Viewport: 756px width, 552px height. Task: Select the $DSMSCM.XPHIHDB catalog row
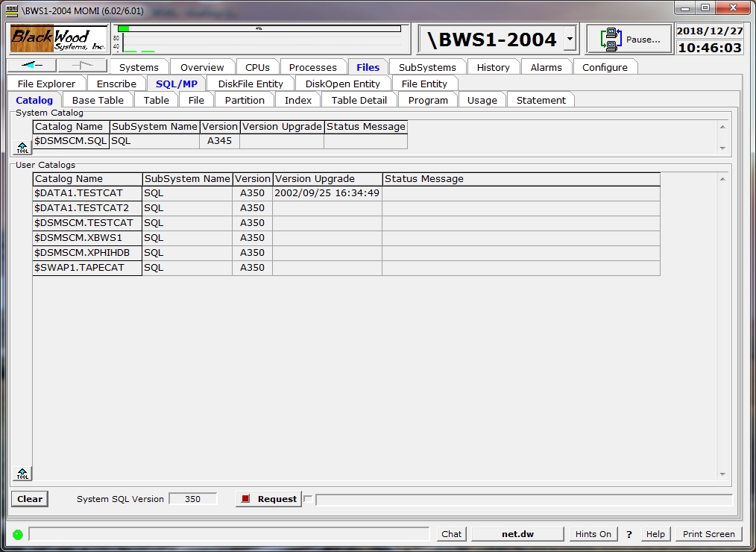(82, 253)
